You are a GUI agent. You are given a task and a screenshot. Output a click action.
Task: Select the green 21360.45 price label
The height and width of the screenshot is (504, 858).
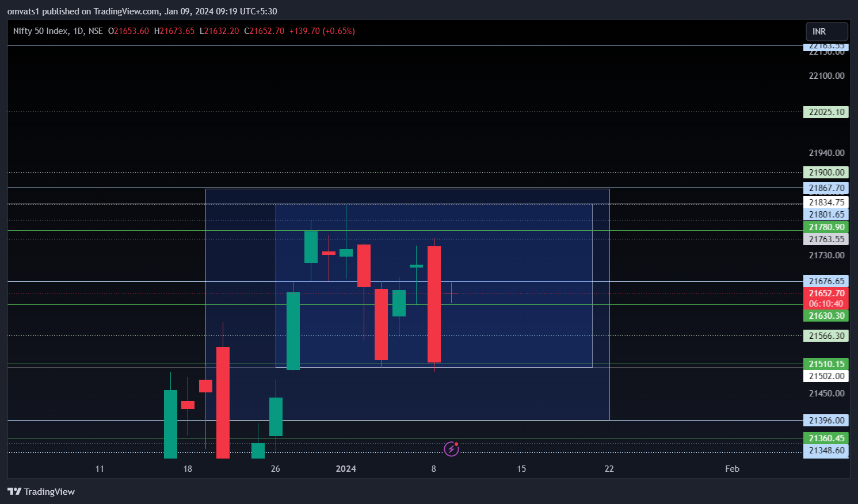point(826,438)
